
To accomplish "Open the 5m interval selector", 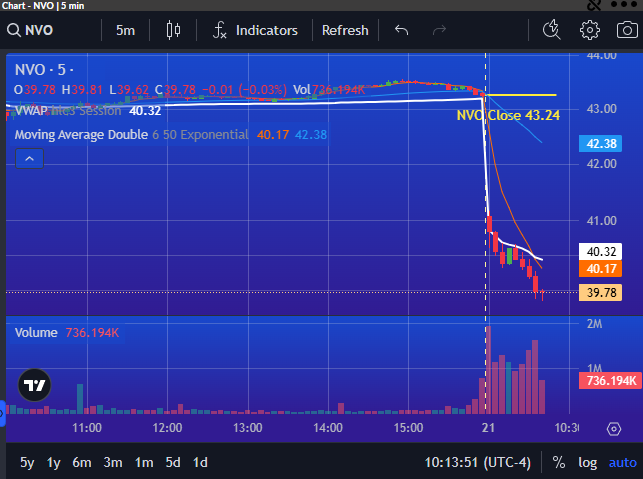I will (125, 30).
